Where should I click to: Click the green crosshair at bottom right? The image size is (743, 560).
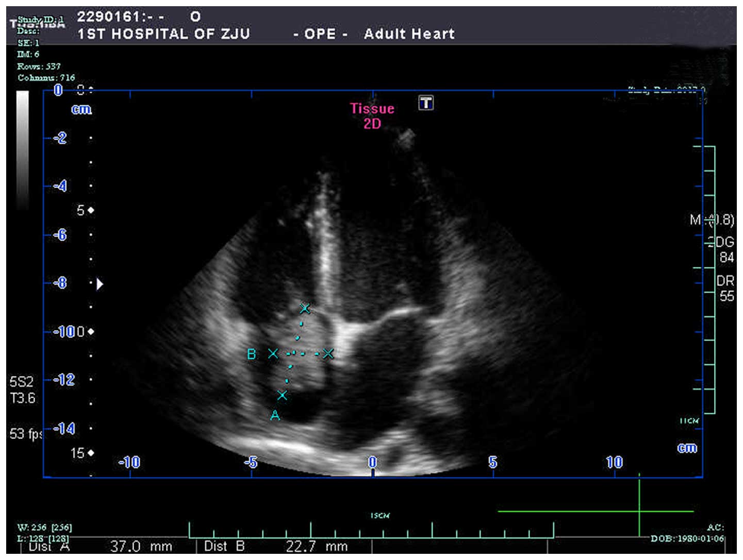639,511
